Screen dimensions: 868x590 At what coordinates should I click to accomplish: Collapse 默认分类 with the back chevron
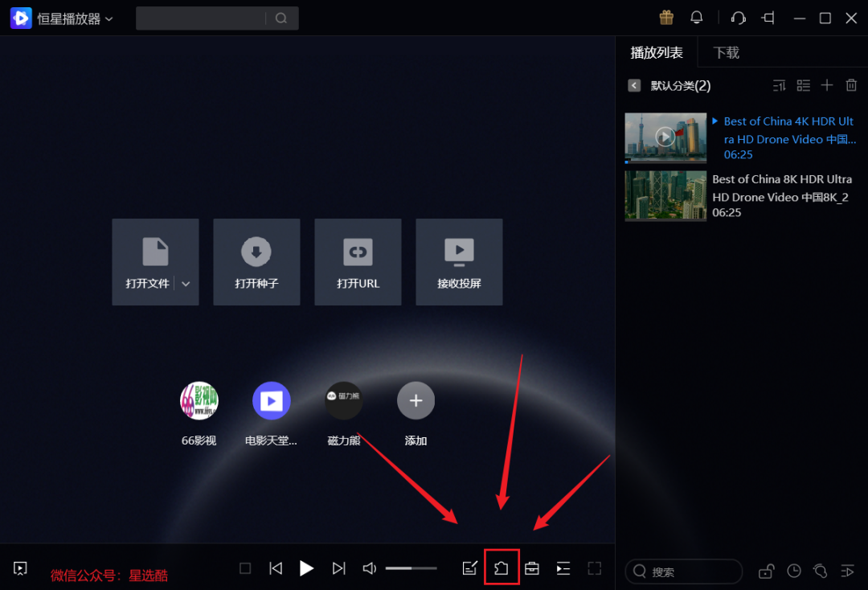point(634,84)
